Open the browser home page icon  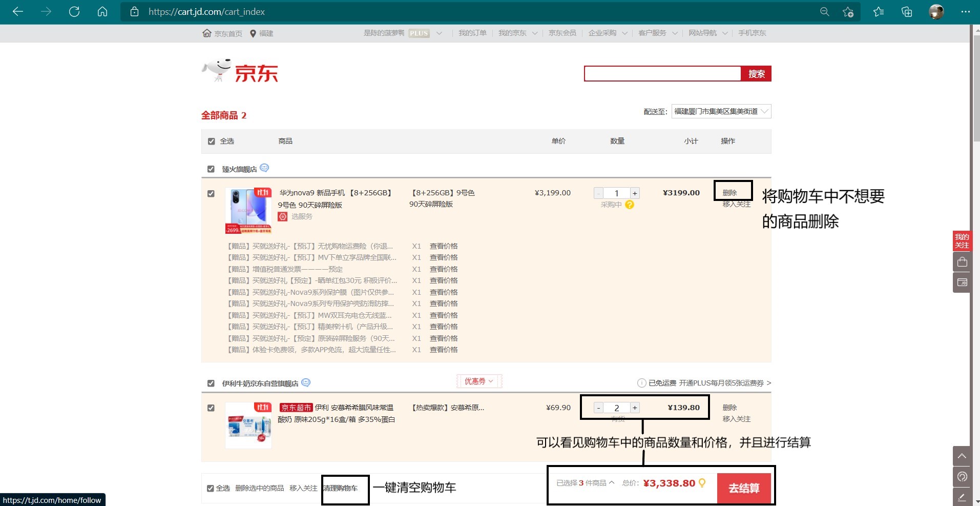pyautogui.click(x=102, y=12)
